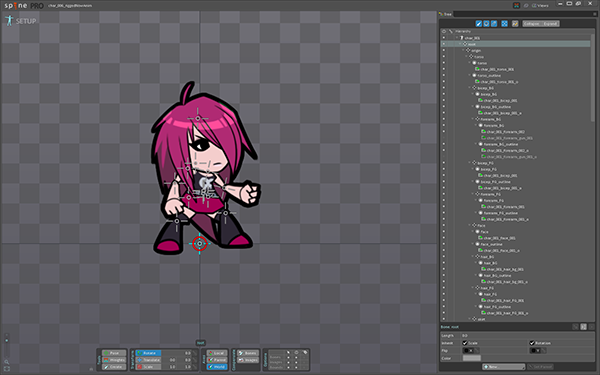Toggle visibility dot of hair_FG_outline slot
This screenshot has height=375, width=600.
coord(444,307)
